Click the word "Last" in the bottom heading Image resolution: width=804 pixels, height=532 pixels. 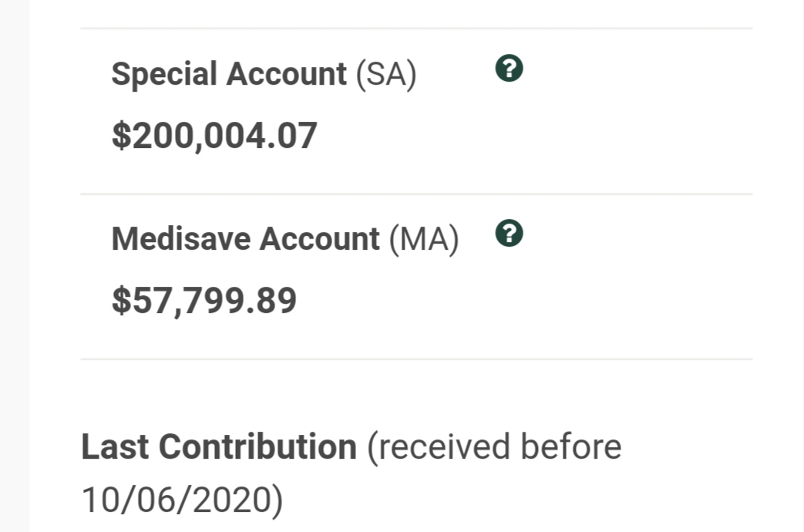coord(116,447)
